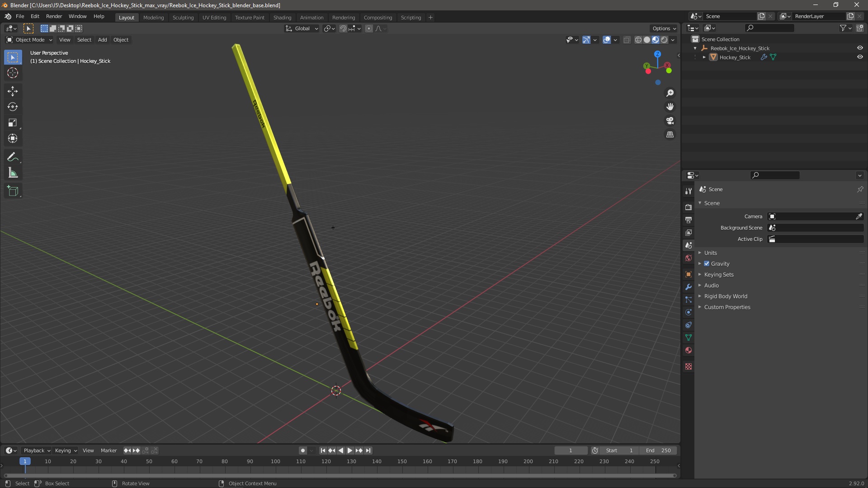Open the Global transform orientation dropdown
Image resolution: width=868 pixels, height=488 pixels.
click(x=302, y=28)
